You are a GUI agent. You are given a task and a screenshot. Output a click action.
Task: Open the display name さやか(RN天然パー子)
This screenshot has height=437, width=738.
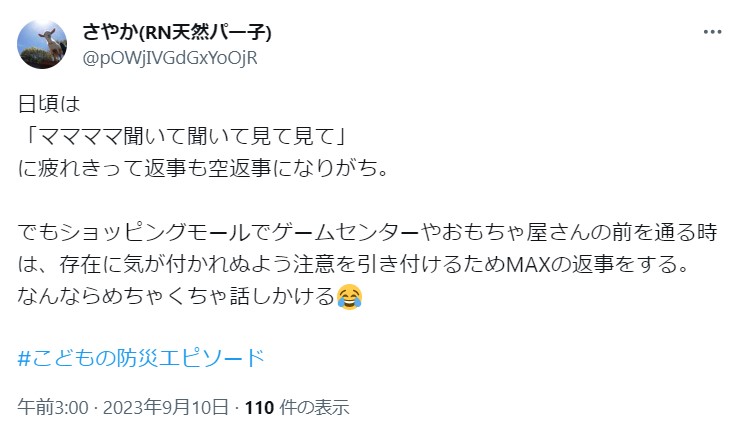click(176, 32)
